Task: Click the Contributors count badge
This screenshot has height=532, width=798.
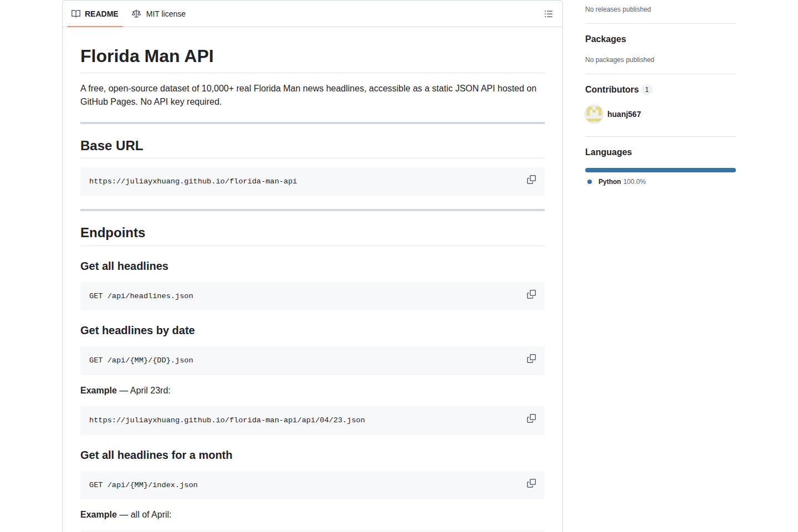Action: point(647,90)
